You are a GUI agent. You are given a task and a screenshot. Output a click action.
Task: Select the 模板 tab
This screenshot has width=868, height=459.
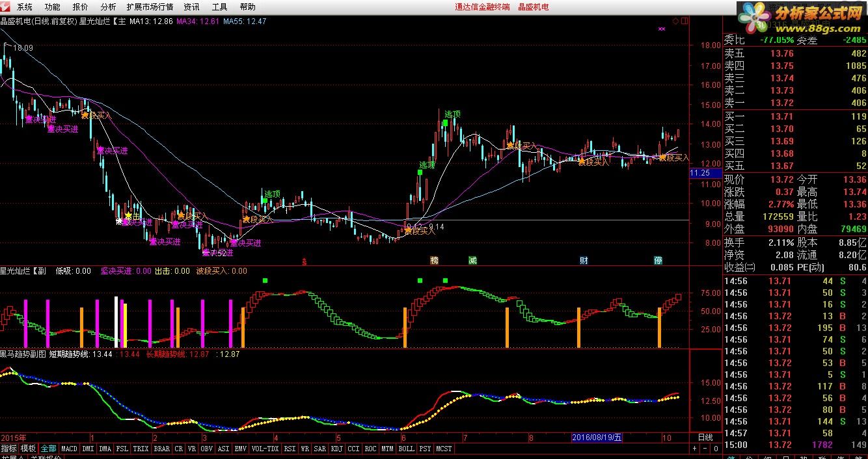[29, 449]
